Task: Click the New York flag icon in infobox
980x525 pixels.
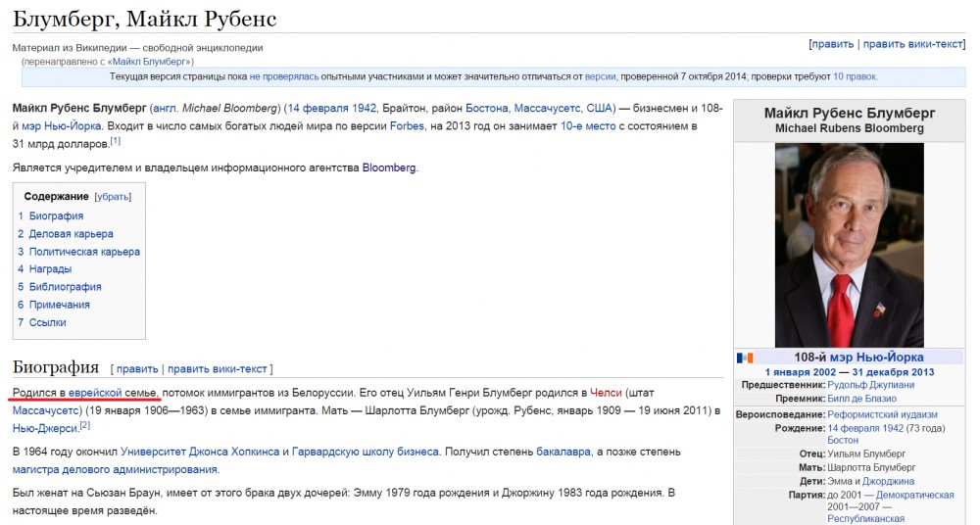Action: 745,358
